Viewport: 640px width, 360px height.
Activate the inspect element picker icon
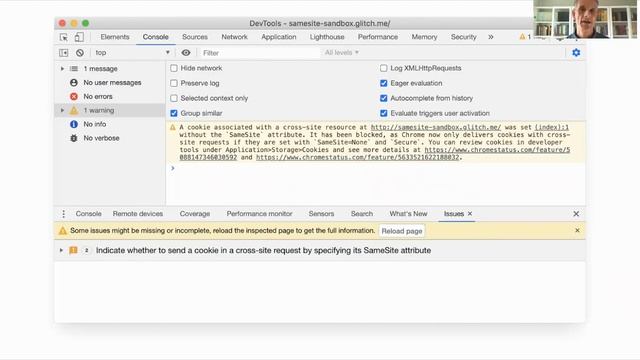point(64,37)
